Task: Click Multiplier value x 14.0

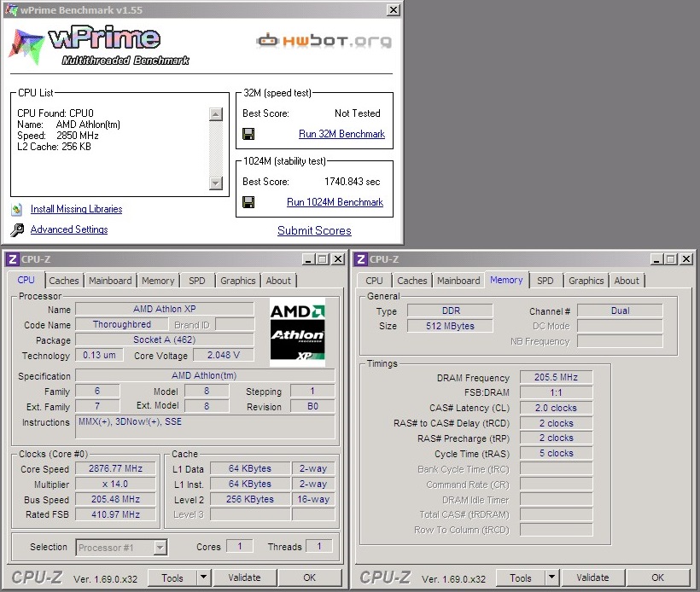Action: point(115,484)
